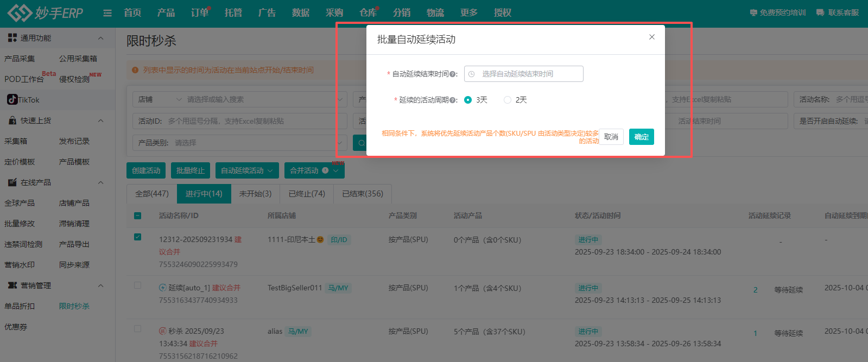Click the 妙手ERP logo
Screen dimensions: 868x362
45,12
